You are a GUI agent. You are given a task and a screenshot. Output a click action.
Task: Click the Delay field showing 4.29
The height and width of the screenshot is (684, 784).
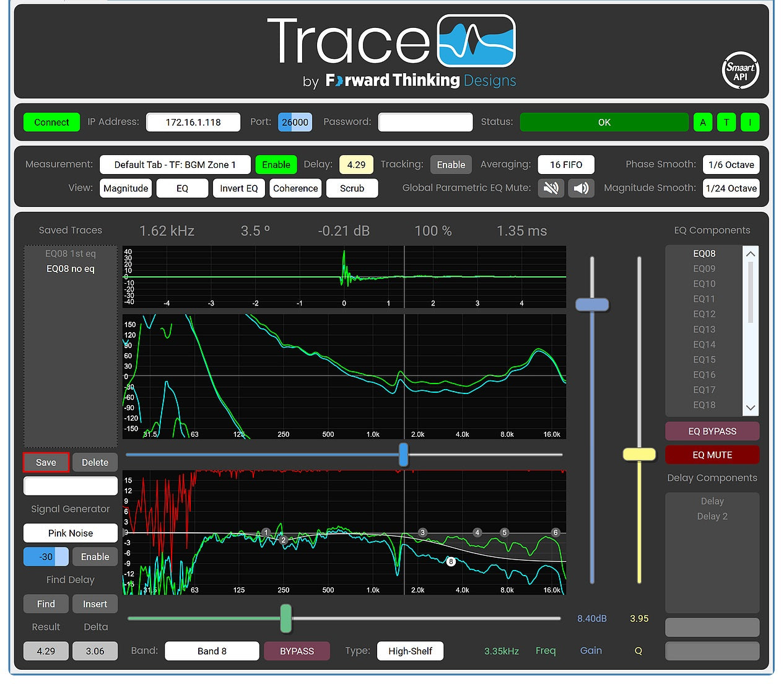(356, 164)
